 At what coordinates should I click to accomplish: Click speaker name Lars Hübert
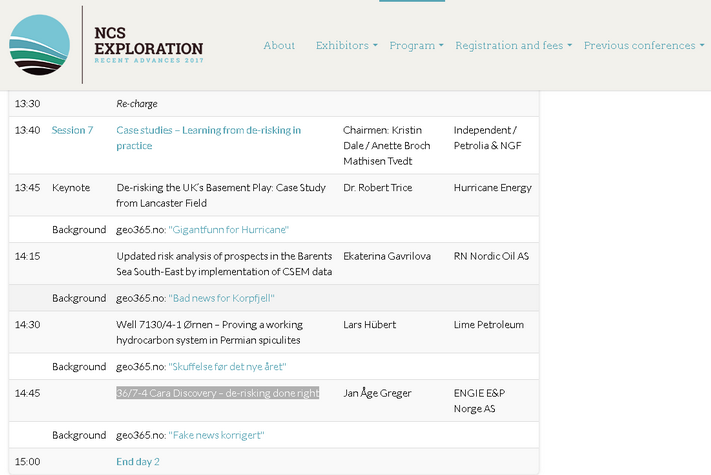tap(370, 325)
